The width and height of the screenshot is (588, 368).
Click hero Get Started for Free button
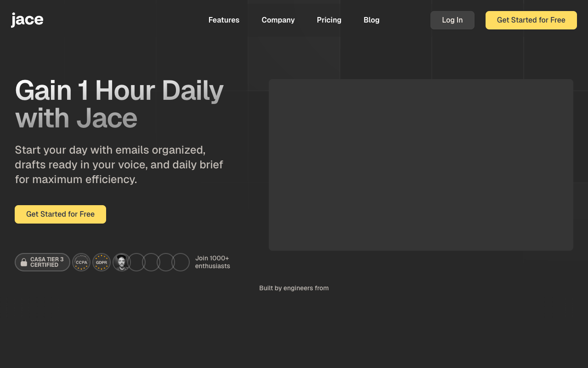[60, 214]
